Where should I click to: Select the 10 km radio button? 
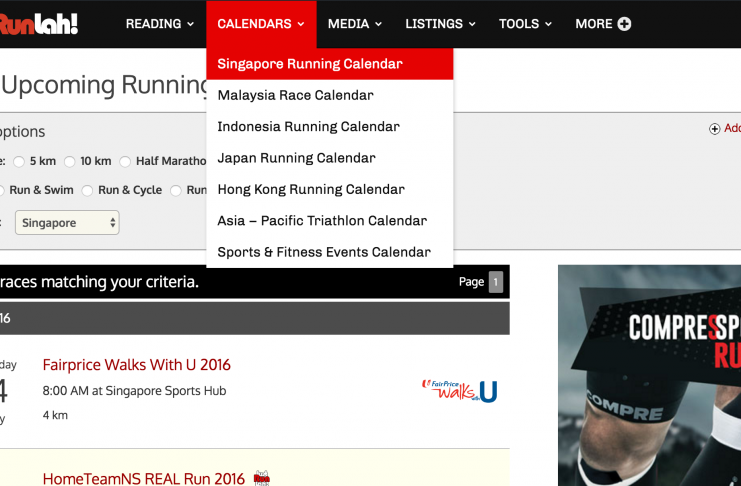point(69,162)
